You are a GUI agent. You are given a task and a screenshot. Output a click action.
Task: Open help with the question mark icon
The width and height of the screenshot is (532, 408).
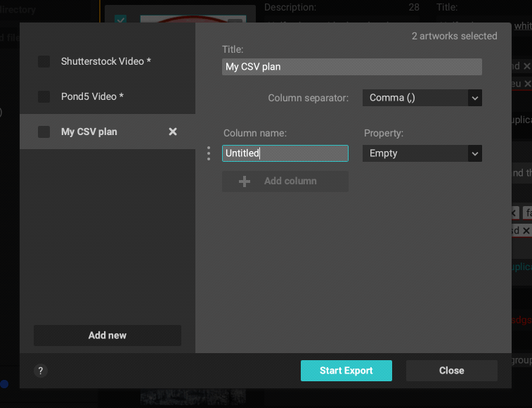point(41,371)
